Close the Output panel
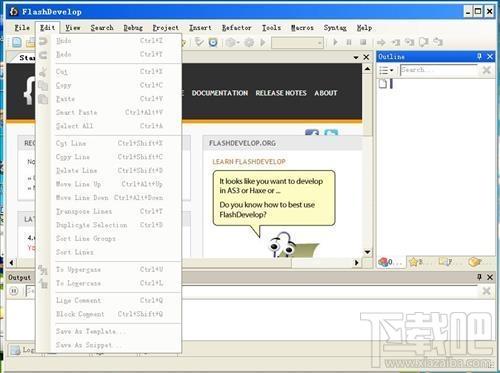500x373 pixels. pos(490,277)
